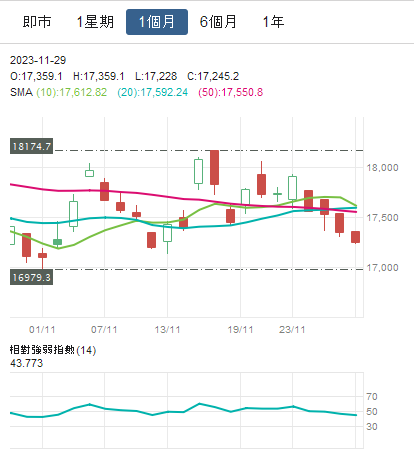The image size is (414, 460).
Task: Click the 相對強弱指數(14) indicator title
Action: (53, 350)
